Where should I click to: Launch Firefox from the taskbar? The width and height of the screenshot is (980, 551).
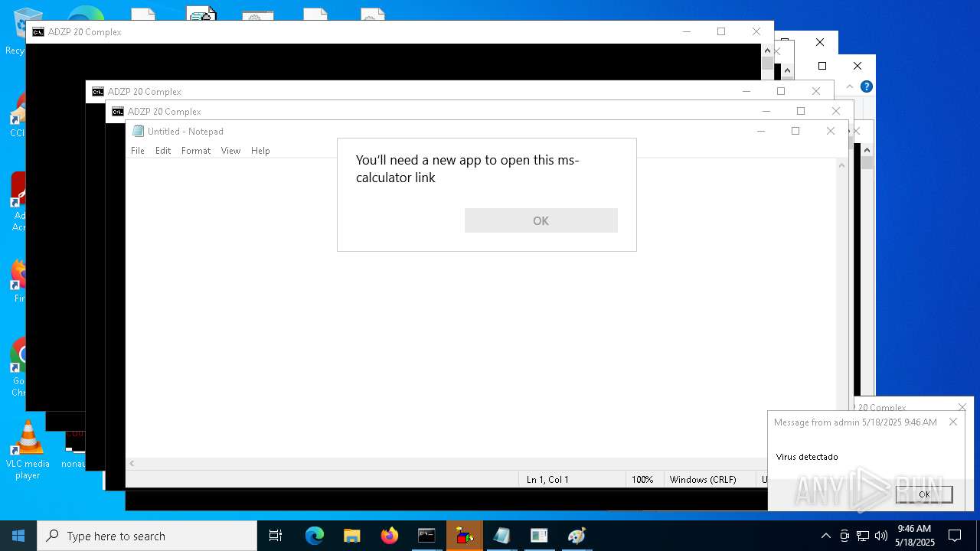click(389, 536)
